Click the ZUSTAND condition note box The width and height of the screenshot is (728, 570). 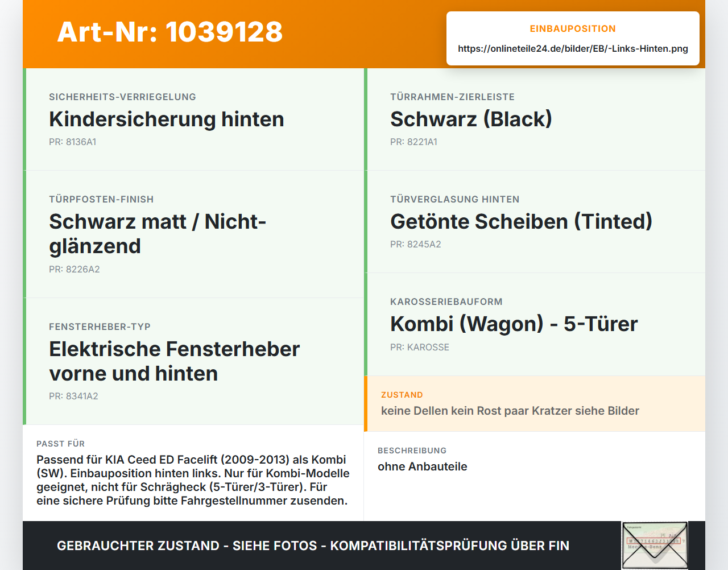(535, 404)
